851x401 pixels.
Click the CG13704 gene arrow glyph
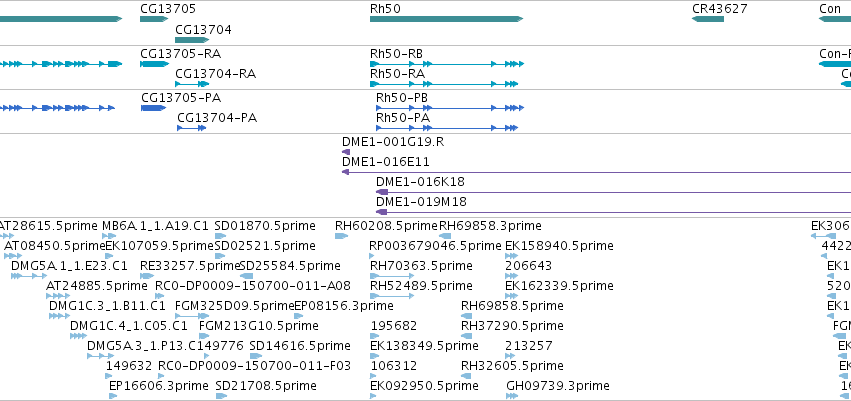(192, 40)
